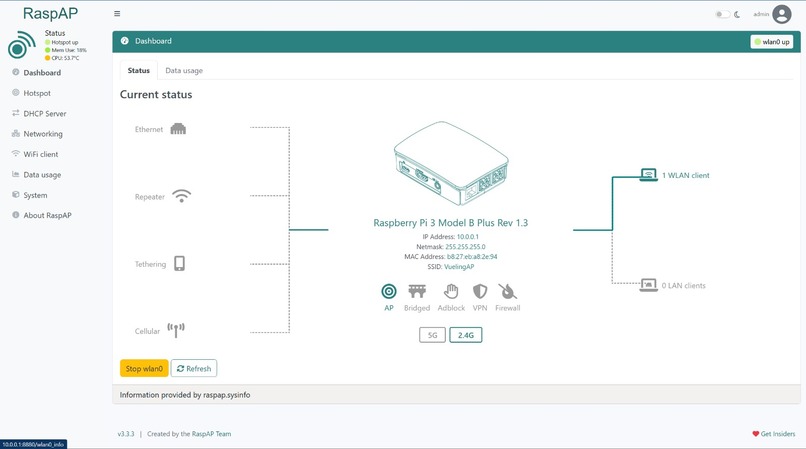Screen dimensions: 806x449
Task: Toggle the night mode switch
Action: [722, 14]
